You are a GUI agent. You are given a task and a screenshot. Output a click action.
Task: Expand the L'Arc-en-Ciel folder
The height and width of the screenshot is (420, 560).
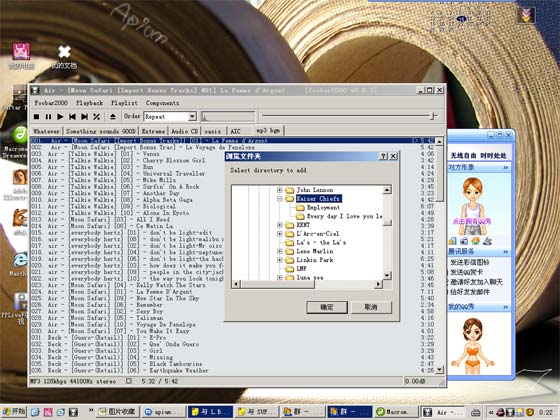280,234
